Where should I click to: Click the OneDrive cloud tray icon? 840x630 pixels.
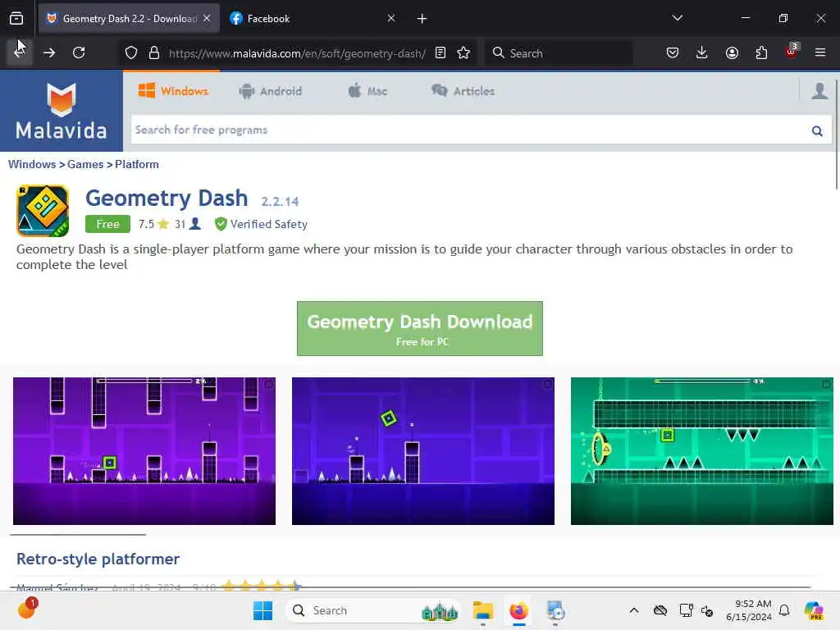pos(660,610)
